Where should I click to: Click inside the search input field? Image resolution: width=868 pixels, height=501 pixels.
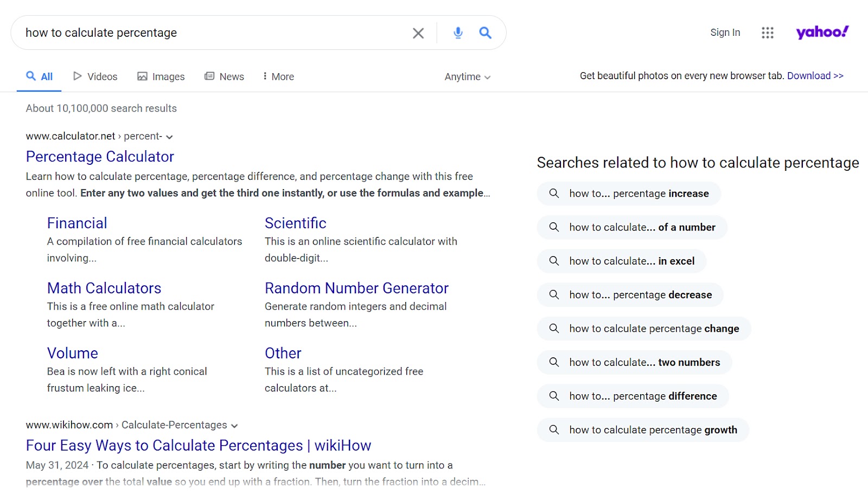tap(217, 33)
